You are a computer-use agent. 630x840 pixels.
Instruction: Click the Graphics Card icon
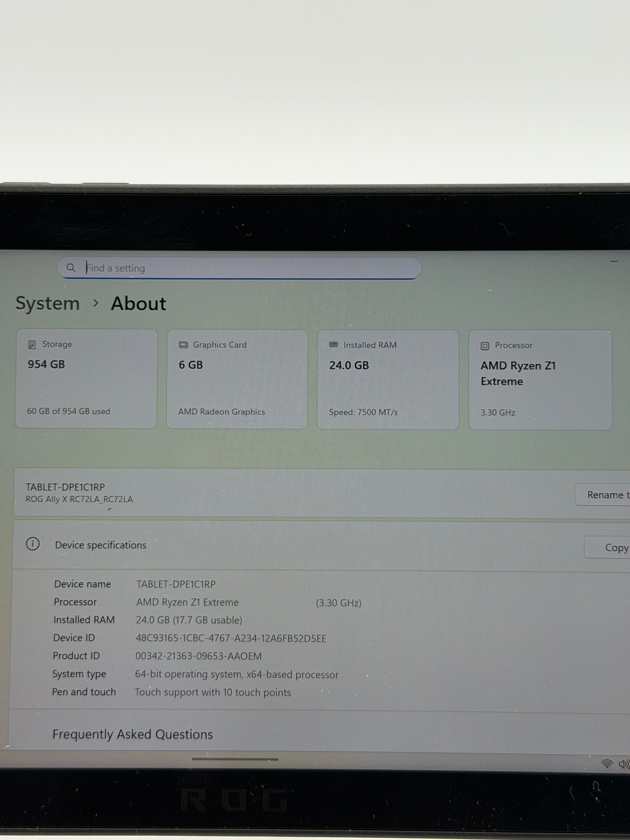click(x=183, y=345)
